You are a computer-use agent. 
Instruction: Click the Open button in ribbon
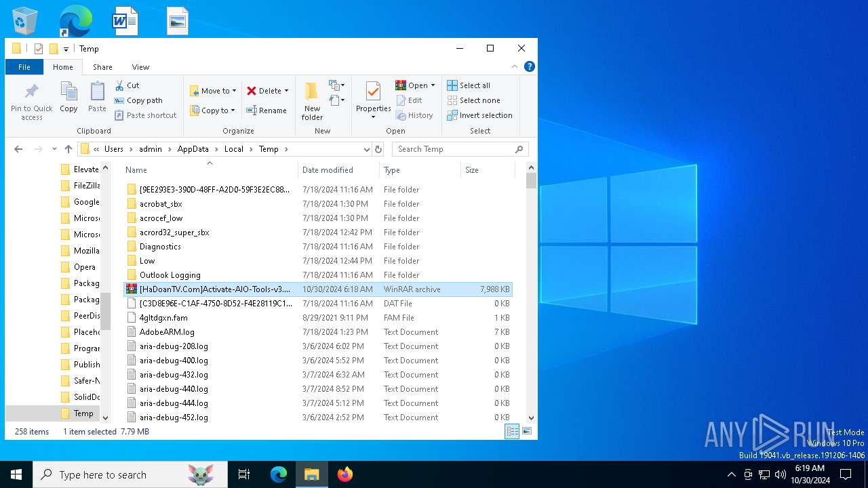tap(412, 85)
